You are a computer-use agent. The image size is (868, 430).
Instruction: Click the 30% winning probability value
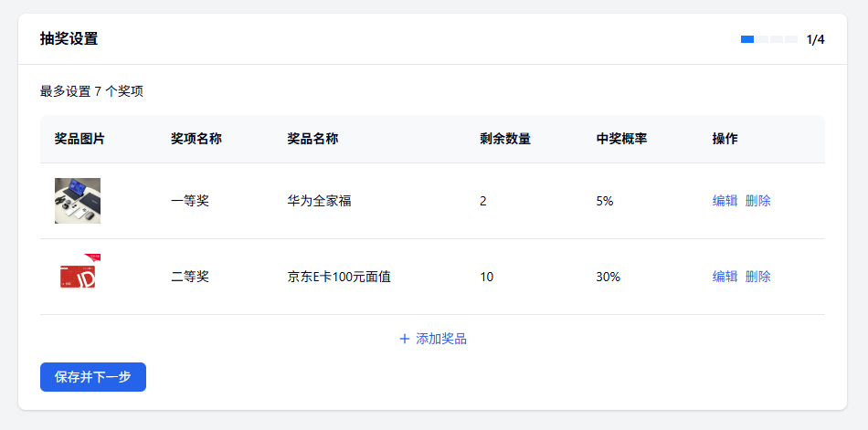(x=608, y=277)
